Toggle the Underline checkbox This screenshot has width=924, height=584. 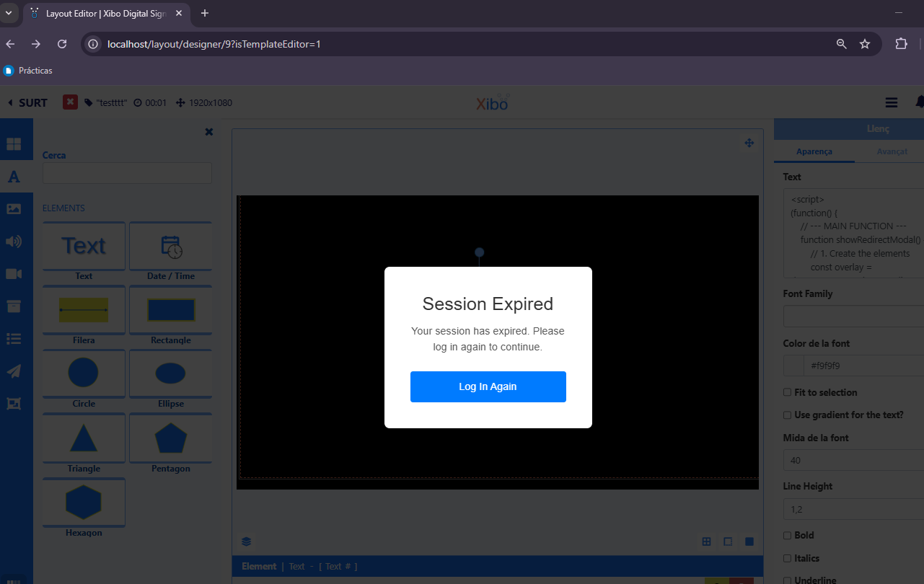click(x=788, y=580)
